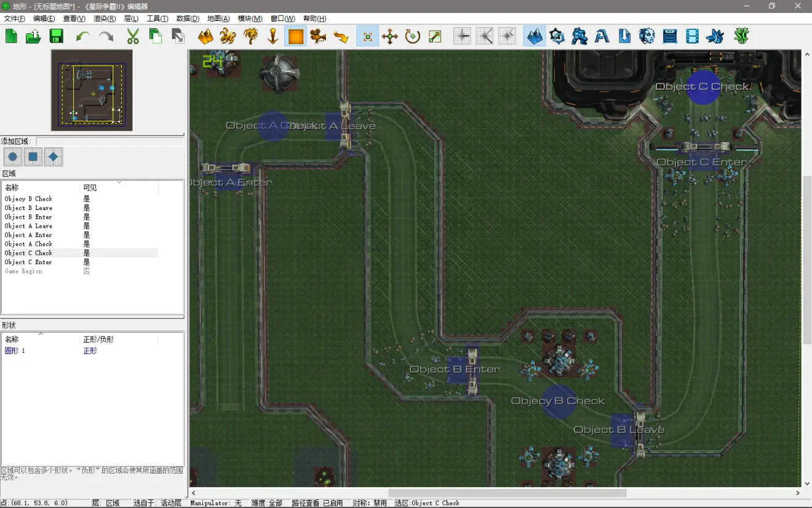Open the Data module marine icon
Screen dimensions: 812x508
[x=579, y=36]
